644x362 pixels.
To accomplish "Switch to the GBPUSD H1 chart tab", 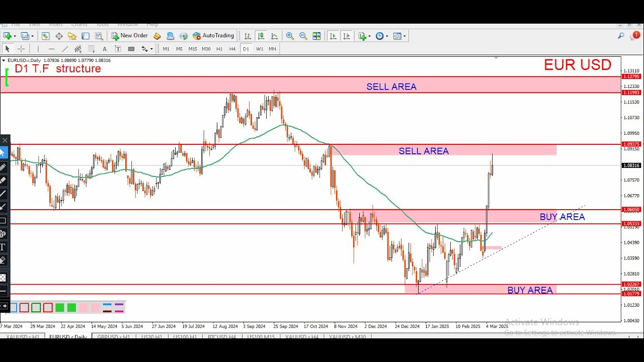I will [113, 337].
